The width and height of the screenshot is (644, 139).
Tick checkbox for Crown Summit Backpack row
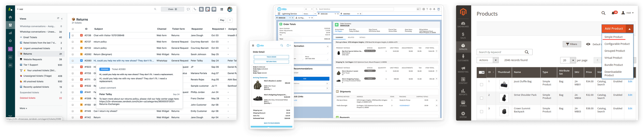point(481,112)
